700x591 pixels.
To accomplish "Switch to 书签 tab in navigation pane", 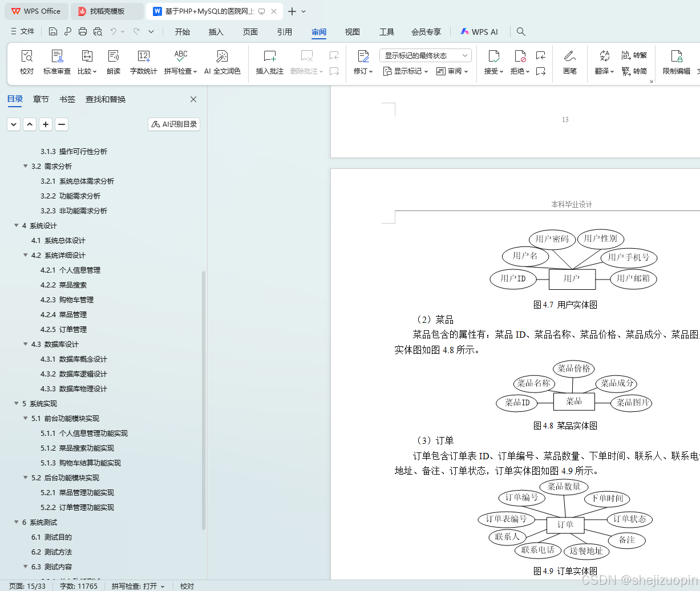I will coord(67,99).
